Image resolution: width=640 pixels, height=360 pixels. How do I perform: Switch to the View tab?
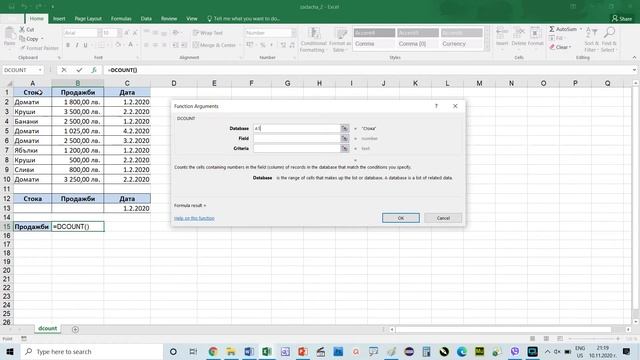click(x=191, y=18)
